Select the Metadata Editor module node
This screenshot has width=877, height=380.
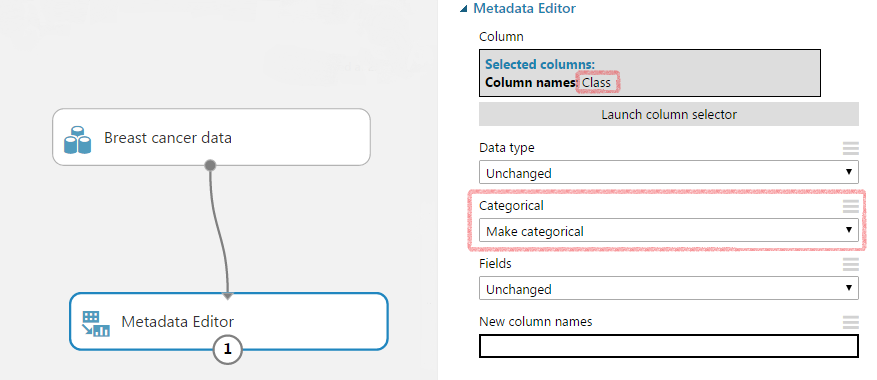click(x=228, y=321)
